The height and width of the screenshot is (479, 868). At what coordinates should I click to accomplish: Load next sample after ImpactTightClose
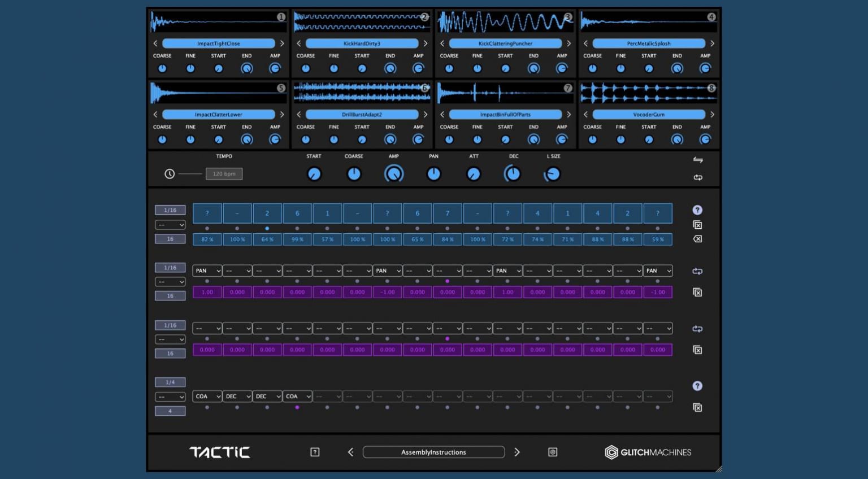[x=282, y=43]
